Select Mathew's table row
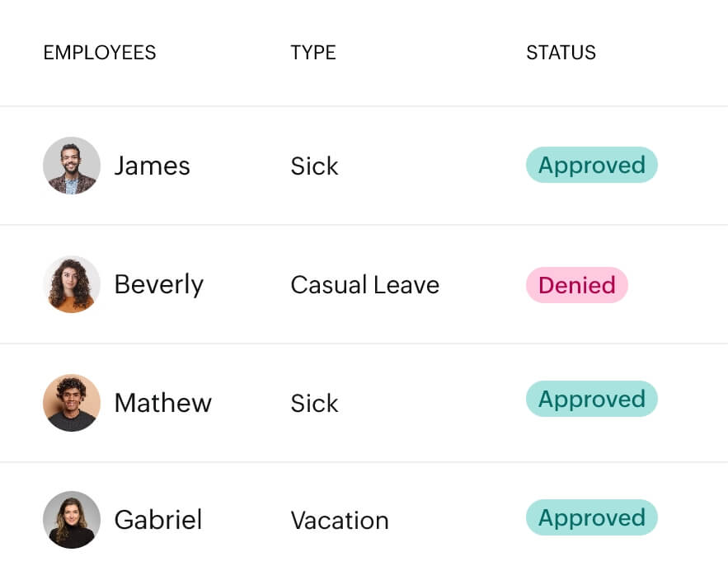The height and width of the screenshot is (580, 728). click(x=364, y=403)
